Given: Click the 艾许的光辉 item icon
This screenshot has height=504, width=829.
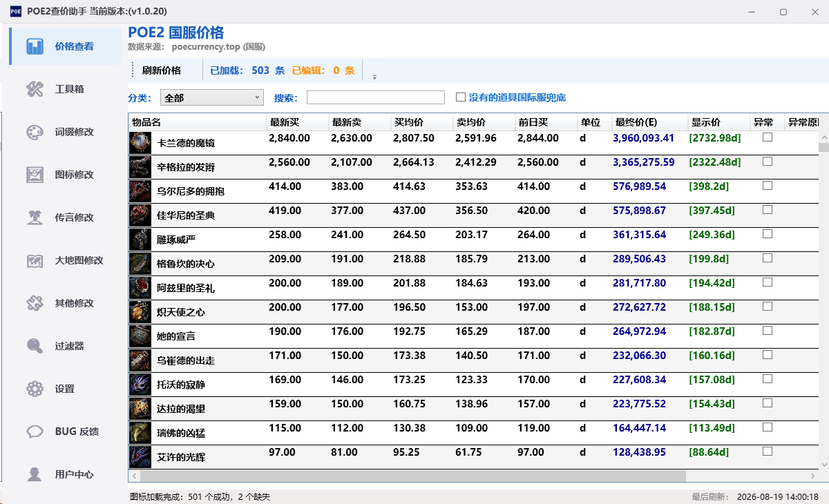Looking at the screenshot, I should click(140, 457).
